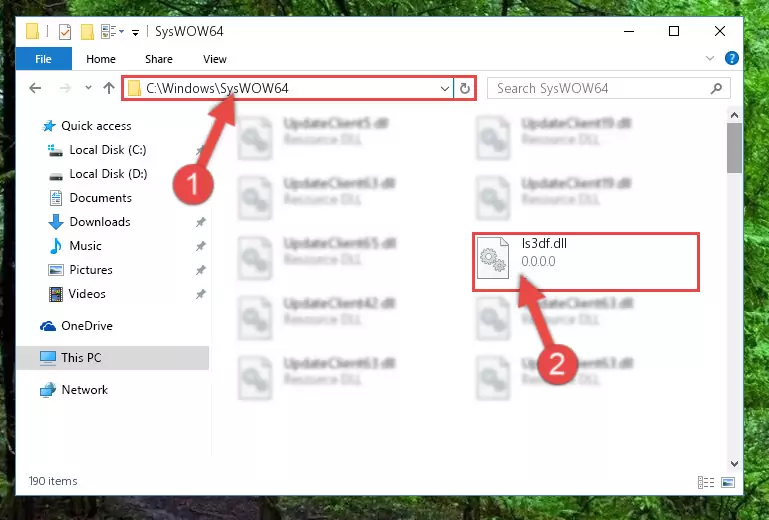
Task: Select the ls3df.dll file name
Action: [544, 243]
